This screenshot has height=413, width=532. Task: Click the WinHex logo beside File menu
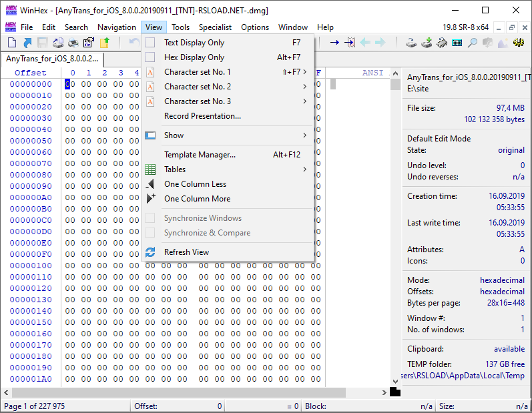[11, 27]
